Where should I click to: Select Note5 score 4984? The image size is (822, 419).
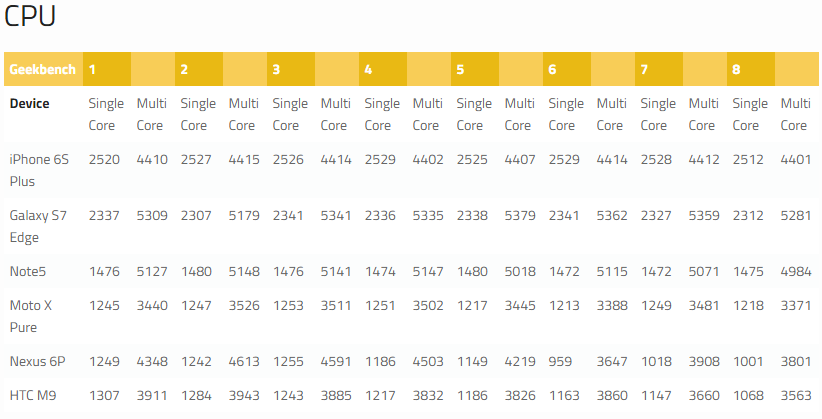[796, 272]
